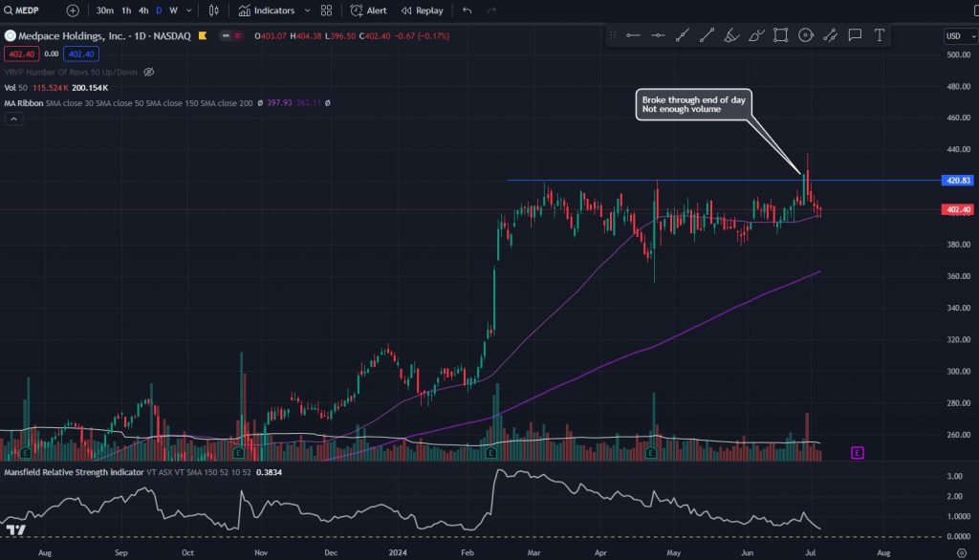This screenshot has height=560, width=979.
Task: Open the candlestick chart type selector
Action: coord(213,11)
